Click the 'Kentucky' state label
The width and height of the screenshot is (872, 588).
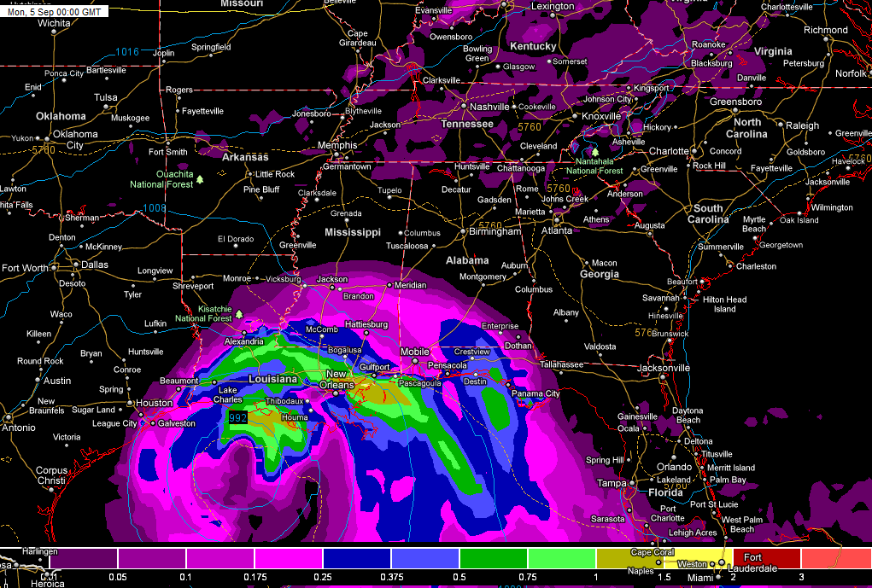[x=533, y=46]
